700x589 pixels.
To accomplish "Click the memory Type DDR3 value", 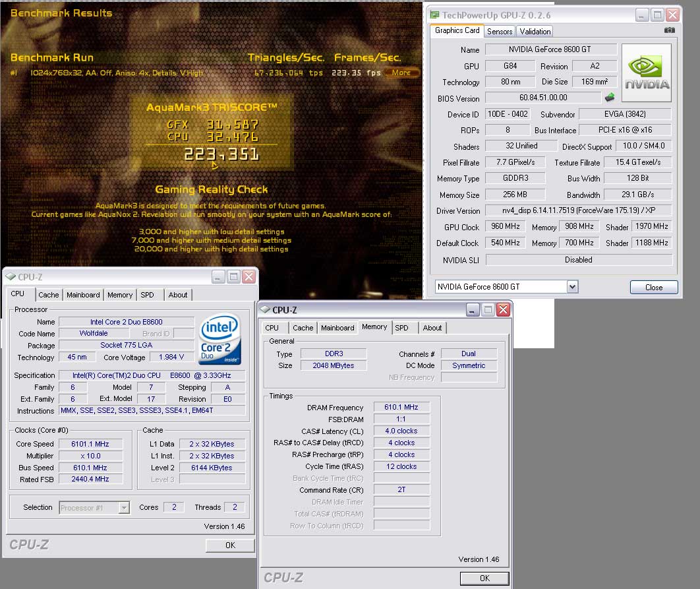I will (x=334, y=354).
